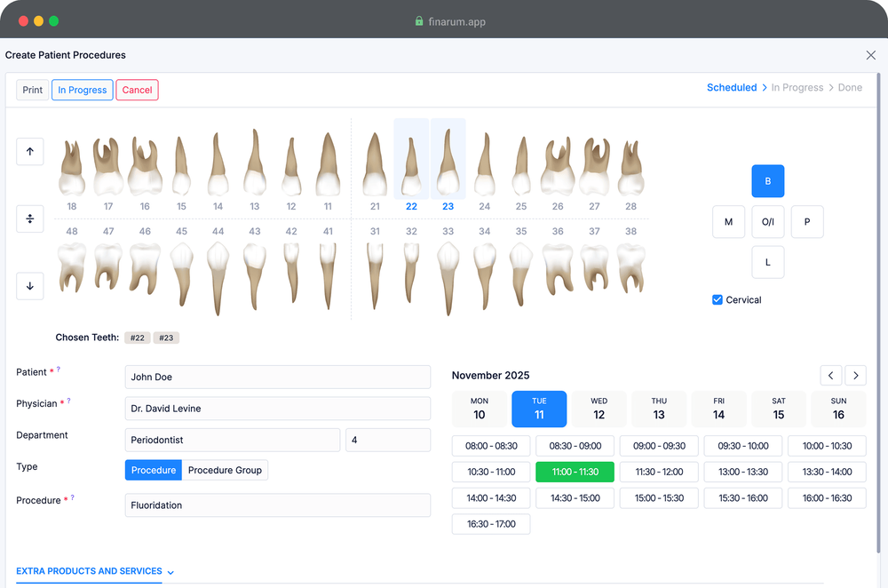Toggle the B tooth surface button

pyautogui.click(x=767, y=181)
